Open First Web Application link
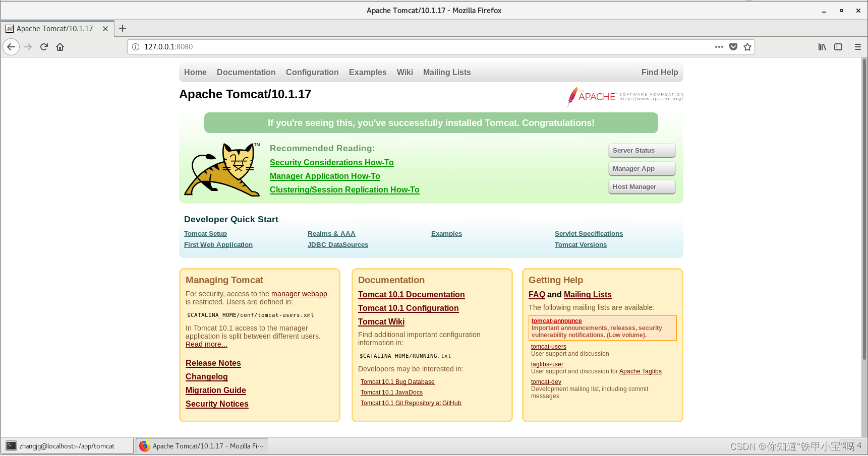This screenshot has width=868, height=456. pos(218,244)
